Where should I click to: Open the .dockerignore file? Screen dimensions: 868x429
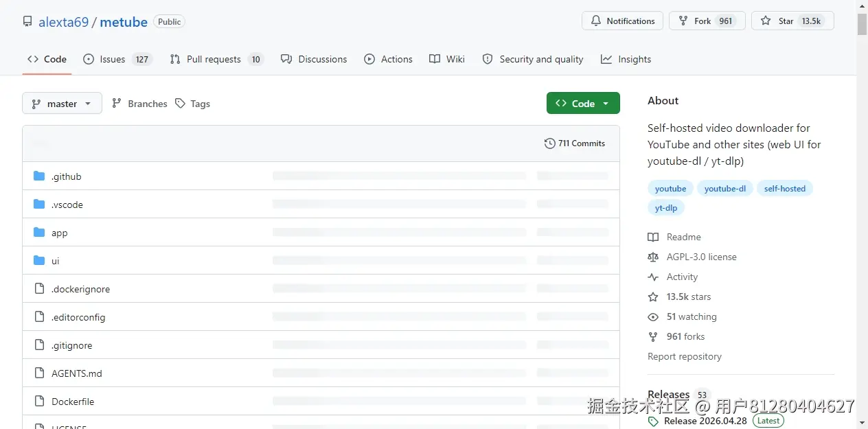point(81,289)
